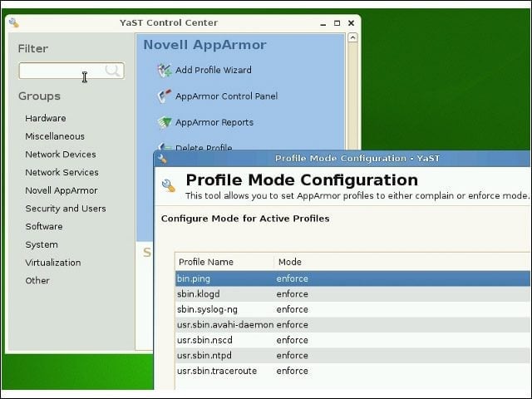
Task: Click the enforce mode cell for usr.sbin.ntpd
Action: coord(292,356)
